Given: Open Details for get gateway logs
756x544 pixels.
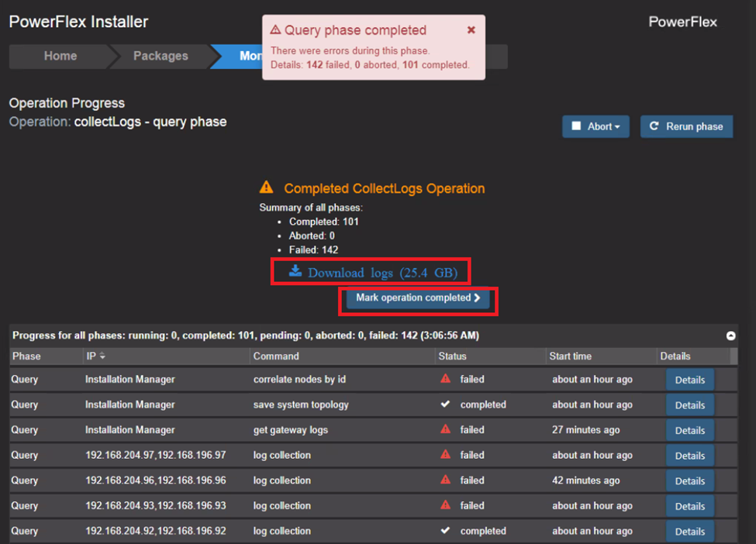Looking at the screenshot, I should 690,430.
